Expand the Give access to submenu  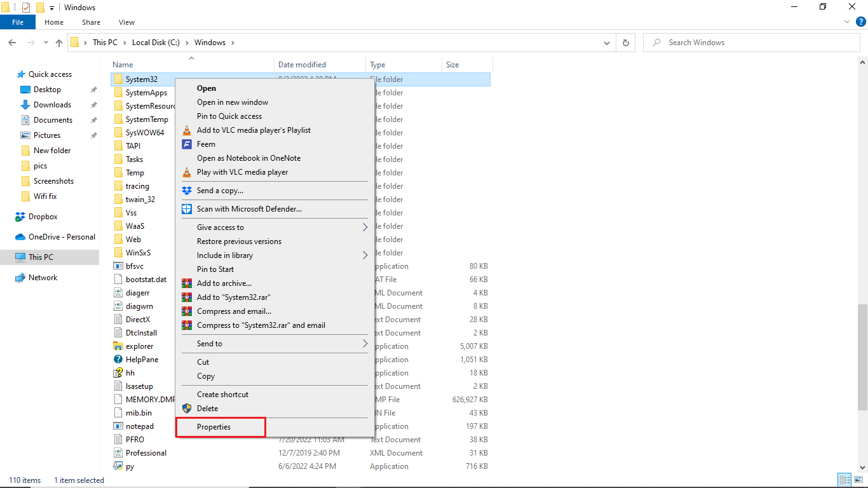point(365,227)
